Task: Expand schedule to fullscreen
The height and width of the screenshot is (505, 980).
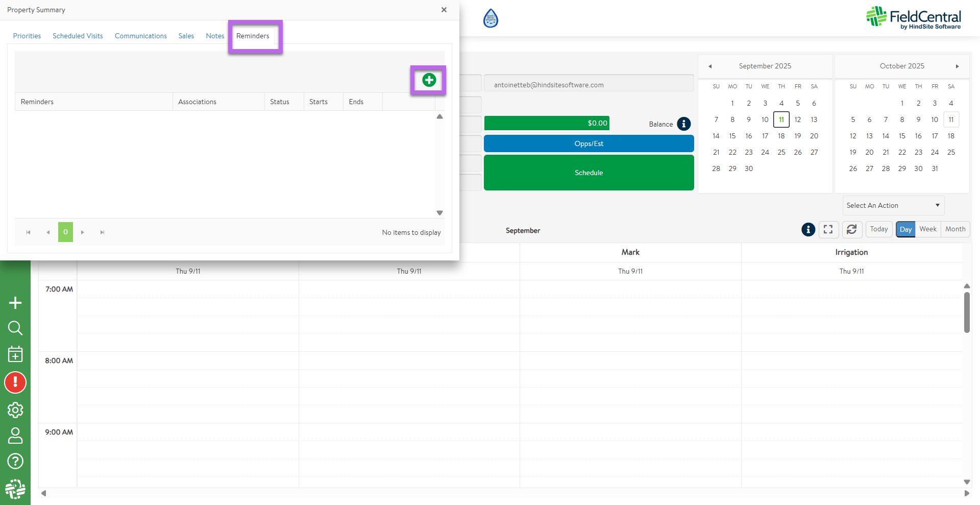Action: (x=828, y=230)
